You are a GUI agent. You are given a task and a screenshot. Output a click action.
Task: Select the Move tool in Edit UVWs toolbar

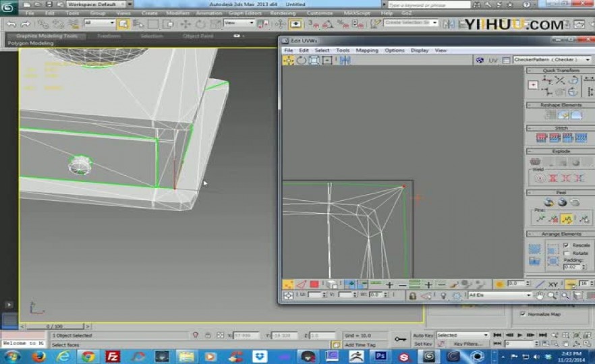click(289, 60)
